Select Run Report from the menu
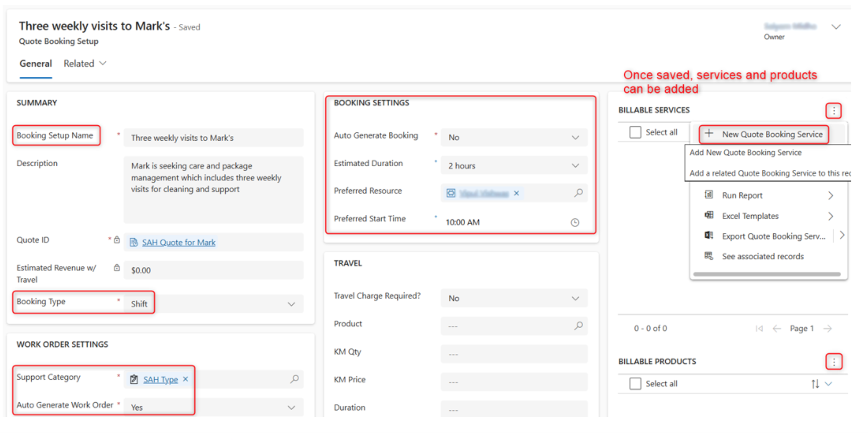Screen dimensions: 868x441 point(742,195)
